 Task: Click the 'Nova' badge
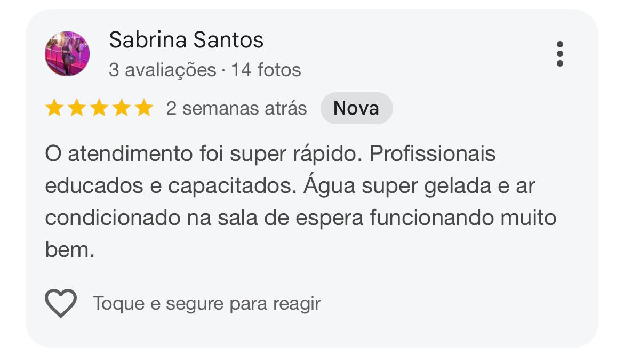click(x=357, y=108)
